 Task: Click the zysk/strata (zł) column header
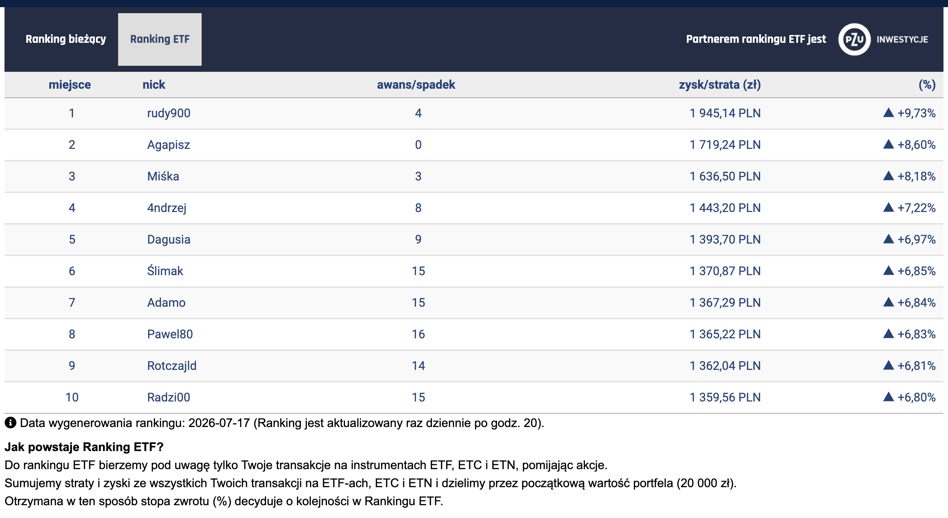tap(719, 85)
